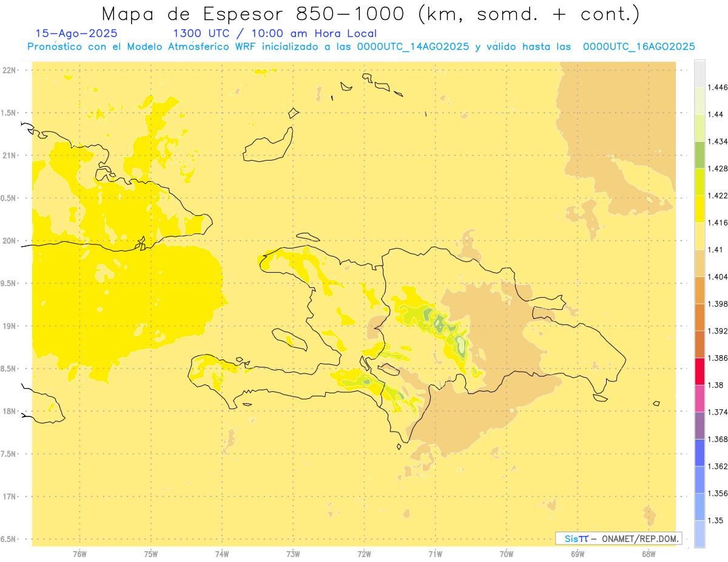This screenshot has height=562, width=728.
Task: Select the pink colorbar segment between 1.374 and 1.38
Action: [x=699, y=398]
